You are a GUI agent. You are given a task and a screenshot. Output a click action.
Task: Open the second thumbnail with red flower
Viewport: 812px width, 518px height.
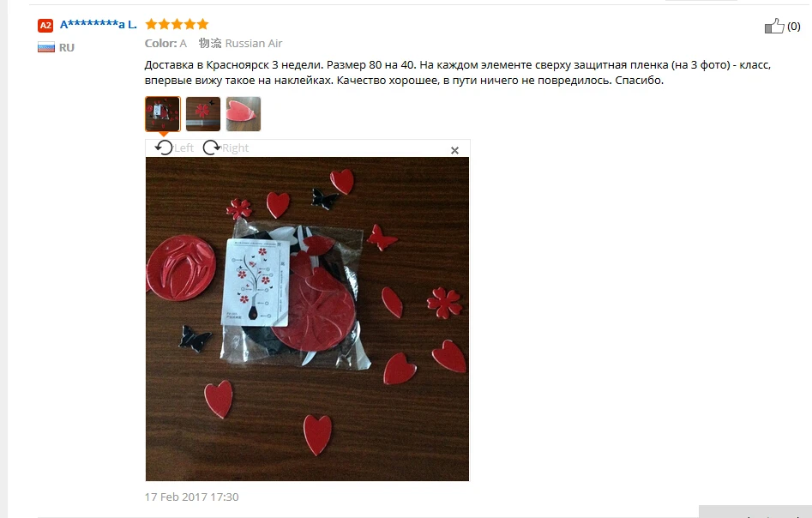coord(203,114)
